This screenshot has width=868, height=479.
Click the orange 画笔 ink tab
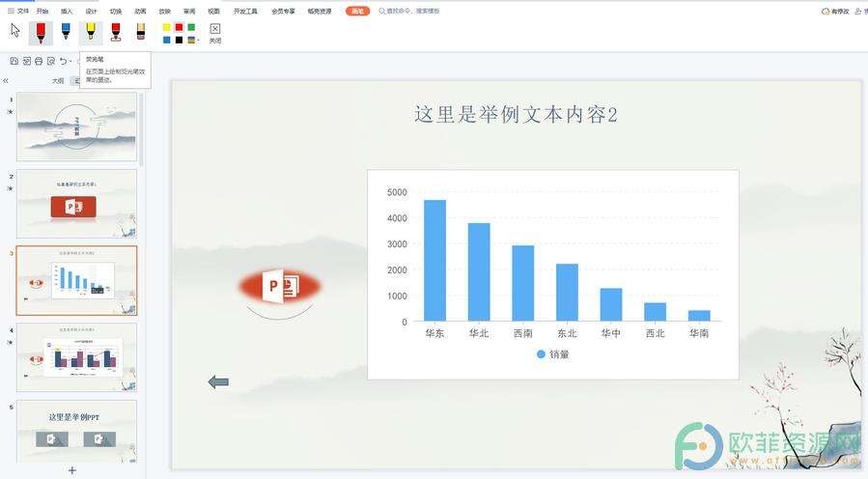click(x=357, y=11)
